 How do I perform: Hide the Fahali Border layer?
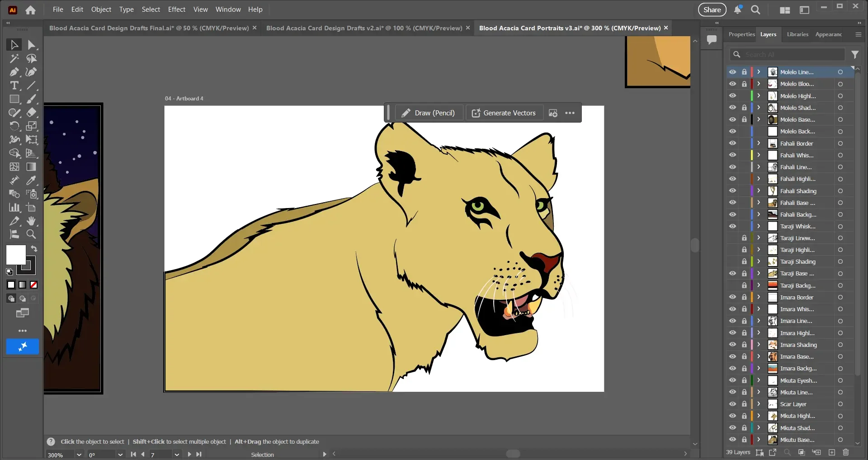tap(732, 143)
